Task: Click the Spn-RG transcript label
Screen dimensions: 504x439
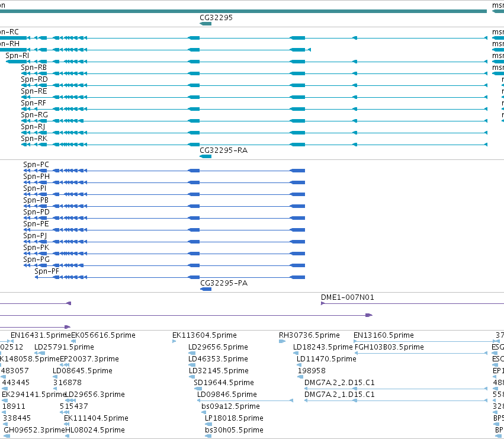Action: [34, 115]
